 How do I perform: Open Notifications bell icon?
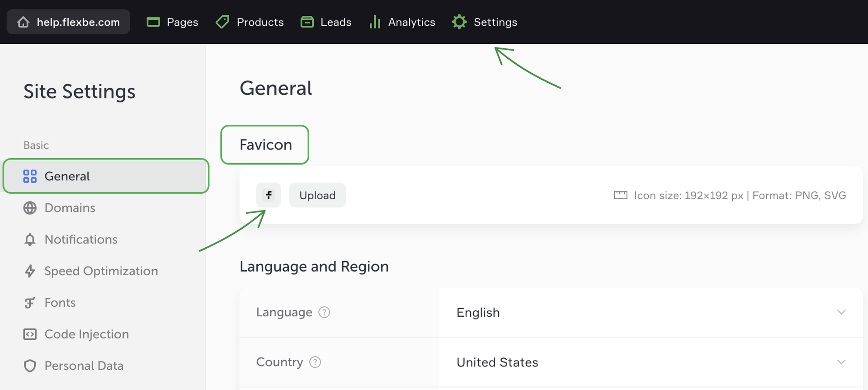[30, 240]
